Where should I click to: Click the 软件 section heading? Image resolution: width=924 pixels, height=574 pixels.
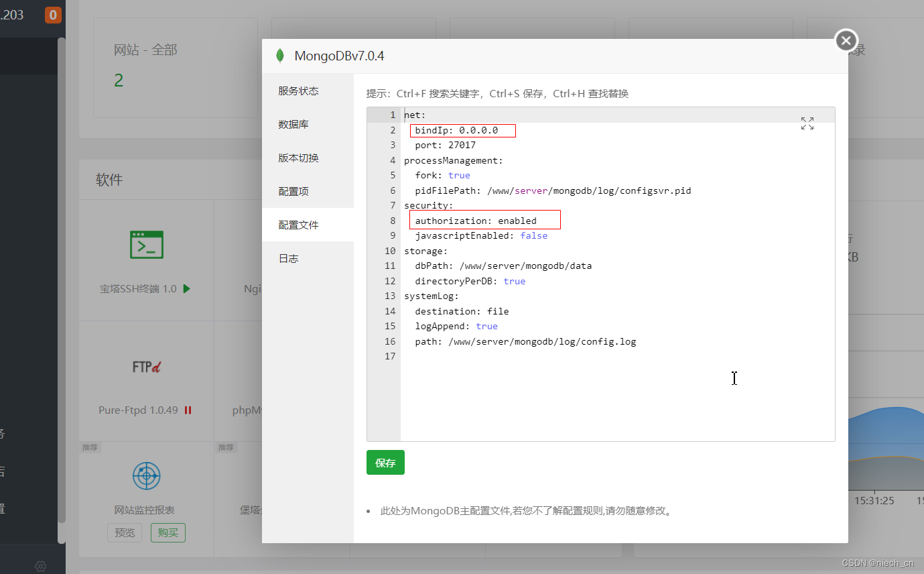click(x=109, y=180)
